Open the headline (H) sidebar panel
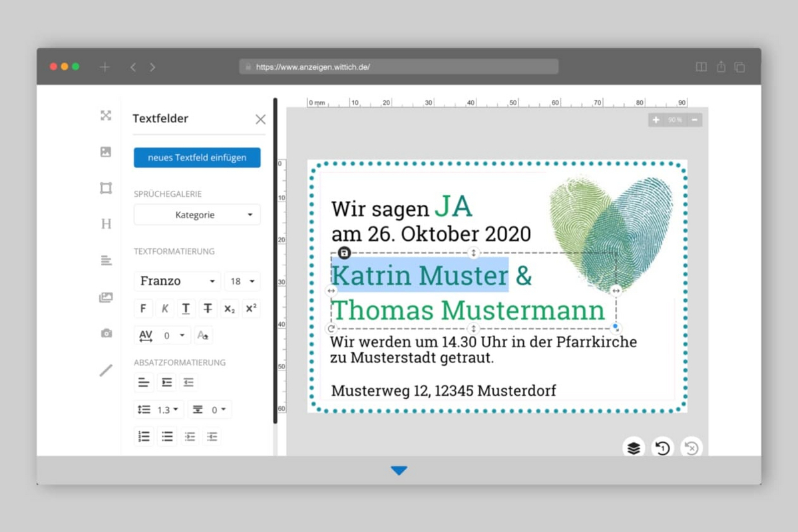Image resolution: width=798 pixels, height=532 pixels. (x=106, y=224)
